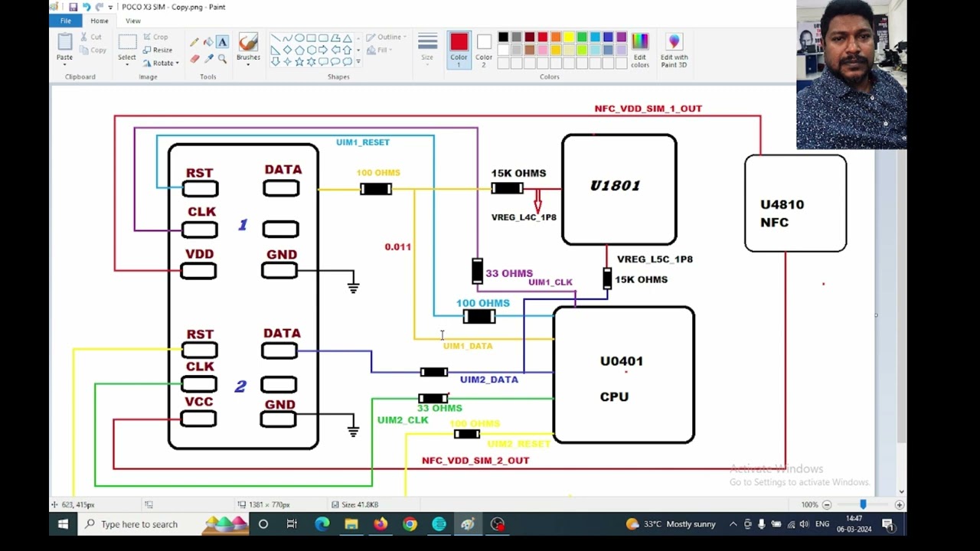Select Color 2 background swatch
980x551 pixels.
[484, 50]
